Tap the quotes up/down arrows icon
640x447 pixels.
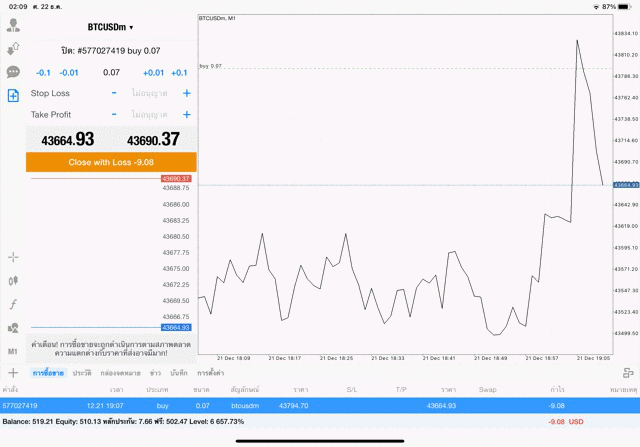(14, 48)
